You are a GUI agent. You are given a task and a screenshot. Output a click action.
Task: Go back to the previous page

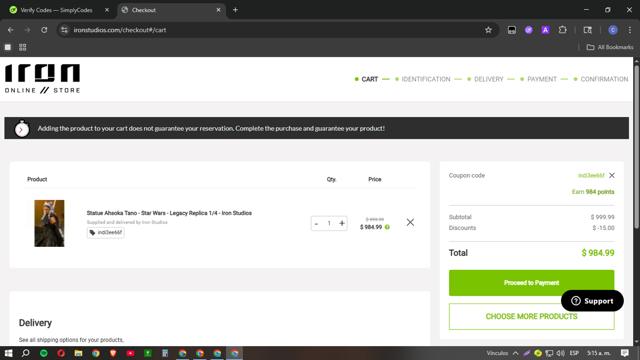[x=11, y=30]
